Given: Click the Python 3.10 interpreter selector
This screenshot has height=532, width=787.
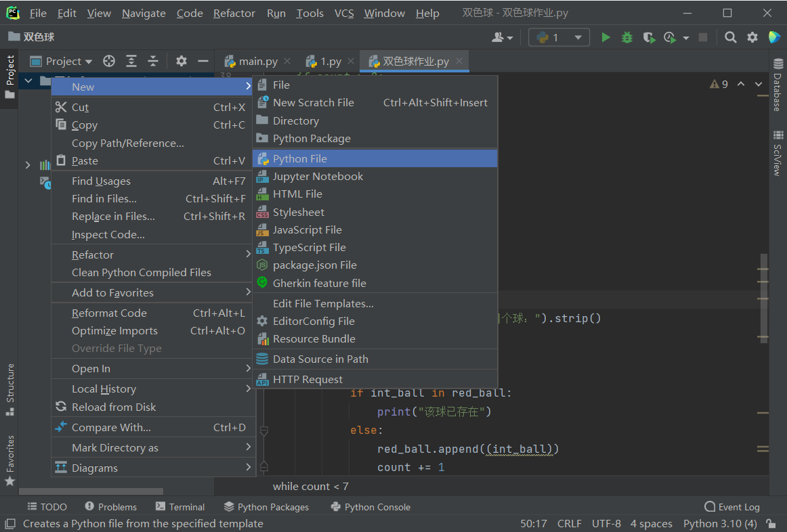Looking at the screenshot, I should coord(719,523).
